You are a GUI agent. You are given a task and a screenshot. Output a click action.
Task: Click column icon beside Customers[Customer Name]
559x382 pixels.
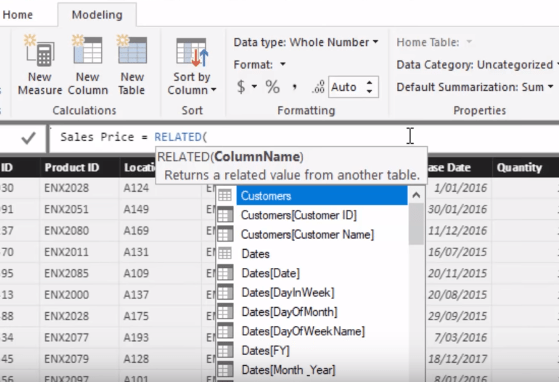(225, 234)
